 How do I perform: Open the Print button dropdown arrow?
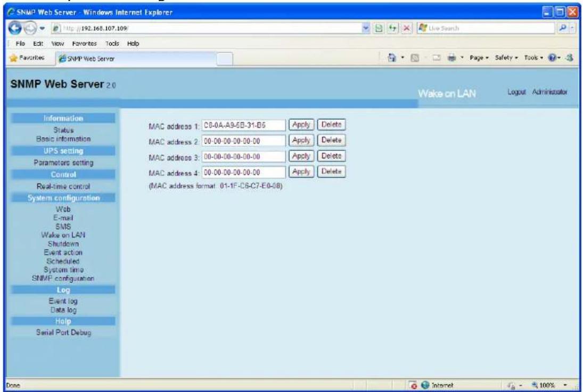click(462, 58)
